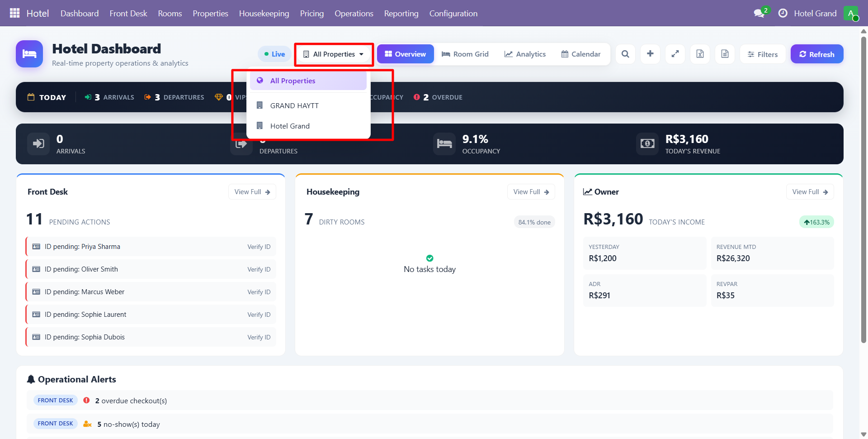The image size is (868, 439).
Task: Click the search magnifier icon
Action: tap(625, 54)
